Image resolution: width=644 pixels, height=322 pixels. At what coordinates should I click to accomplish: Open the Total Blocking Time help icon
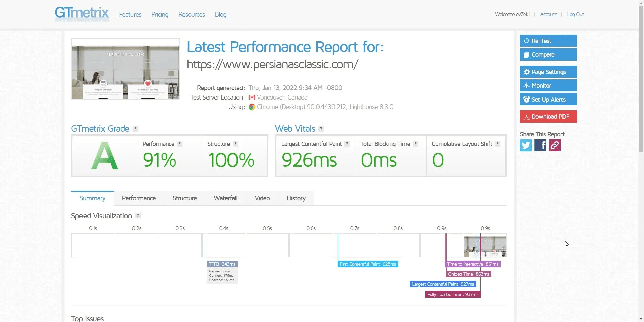[416, 144]
